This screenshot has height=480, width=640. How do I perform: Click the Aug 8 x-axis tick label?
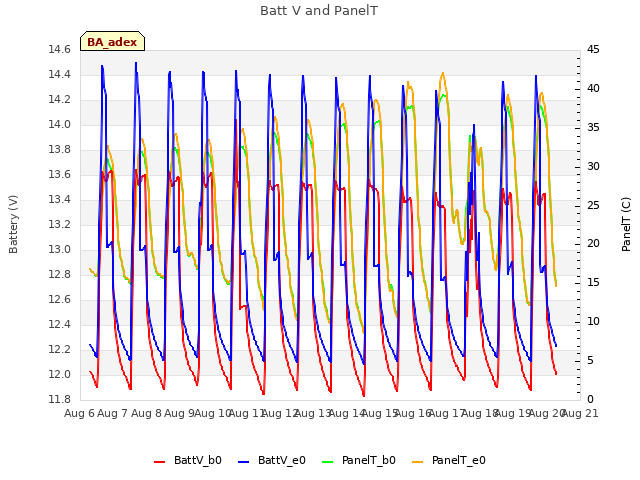146,413
